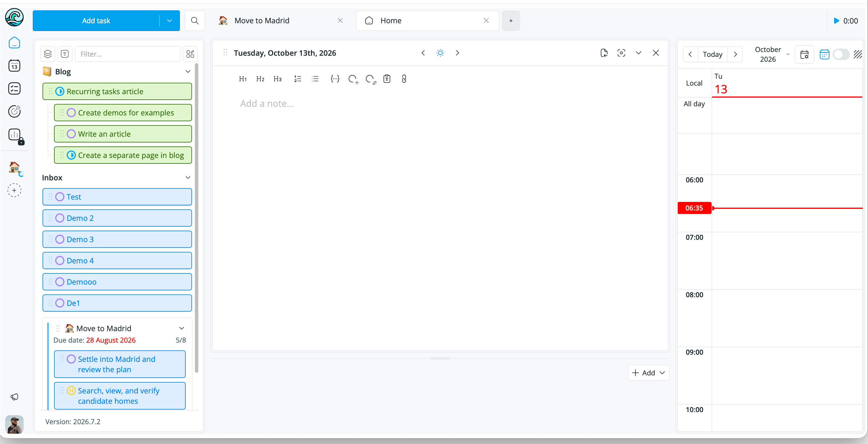Screen dimensions: 868x444
Task: Open calendar settings icon
Action: 804,54
